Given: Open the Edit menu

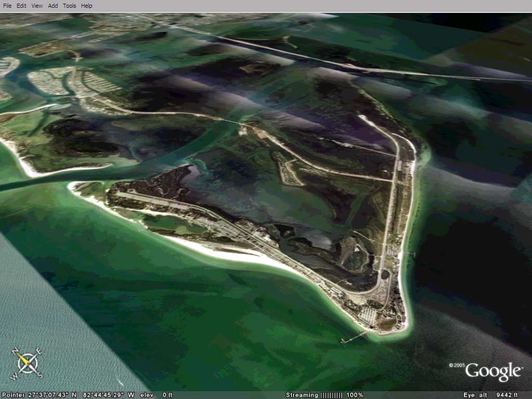Looking at the screenshot, I should point(21,6).
